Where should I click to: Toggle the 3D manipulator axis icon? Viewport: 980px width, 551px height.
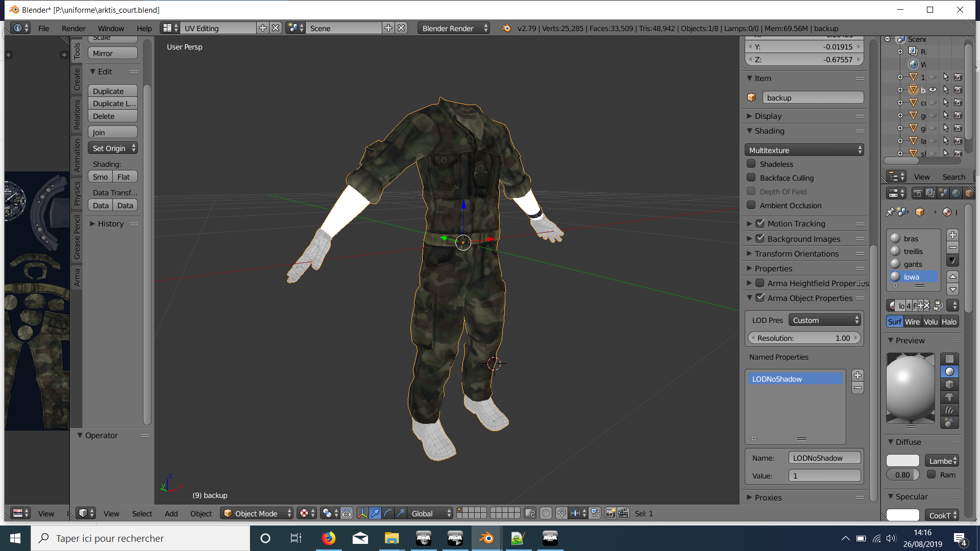coord(362,513)
